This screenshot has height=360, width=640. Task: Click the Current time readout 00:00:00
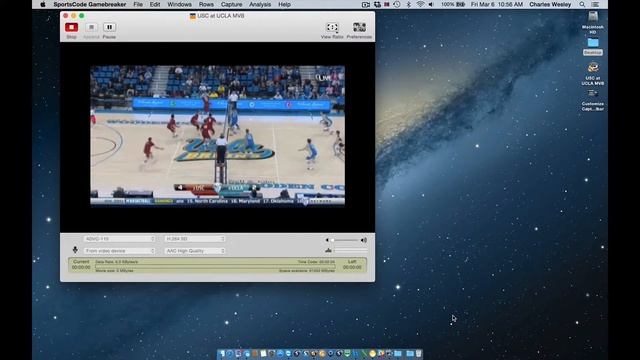tap(81, 267)
